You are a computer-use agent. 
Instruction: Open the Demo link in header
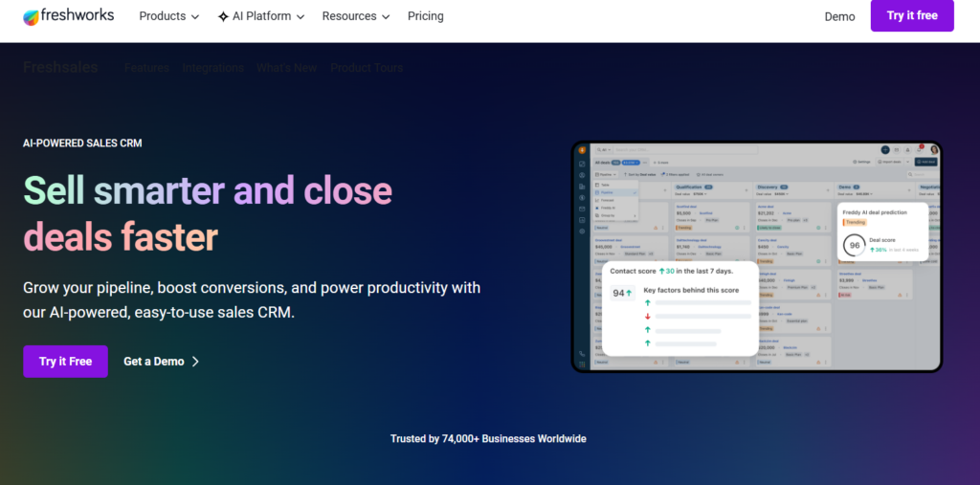pos(839,17)
